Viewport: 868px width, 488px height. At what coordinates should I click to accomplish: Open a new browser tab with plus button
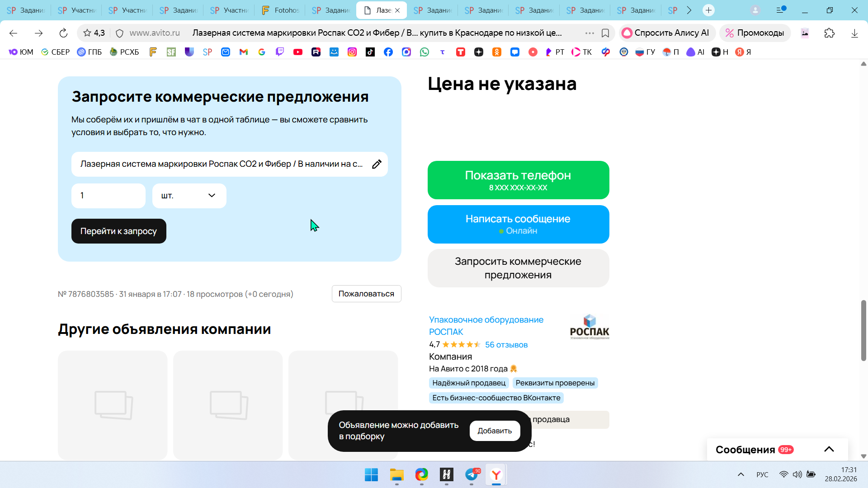coord(708,10)
